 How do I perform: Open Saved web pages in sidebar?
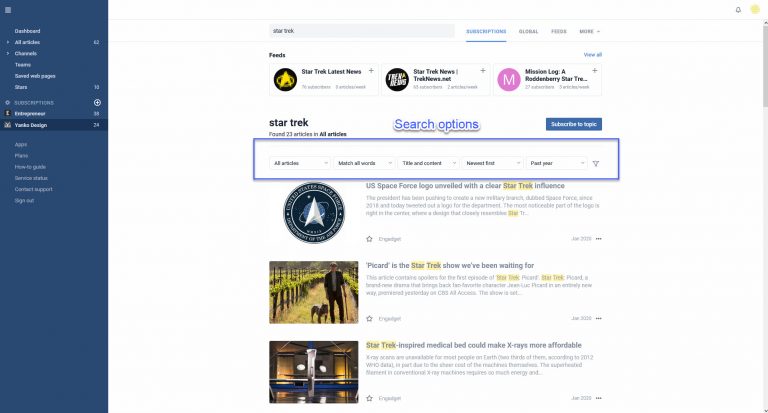[35, 76]
